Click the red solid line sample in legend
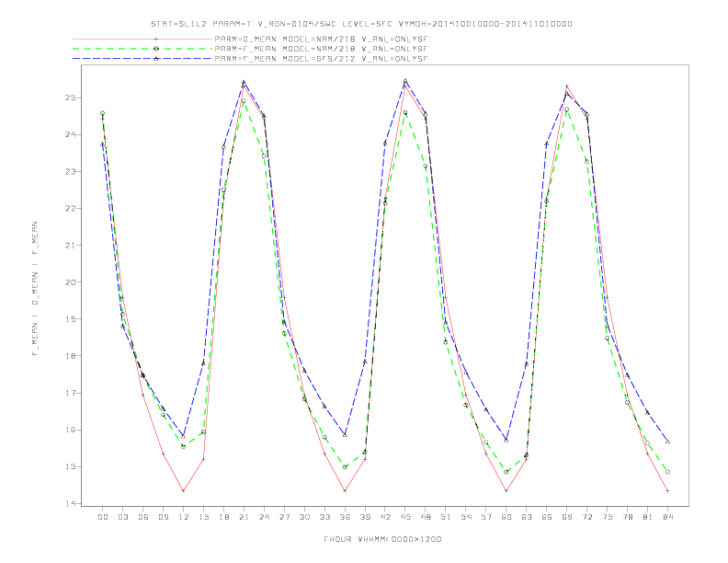 tap(142, 39)
